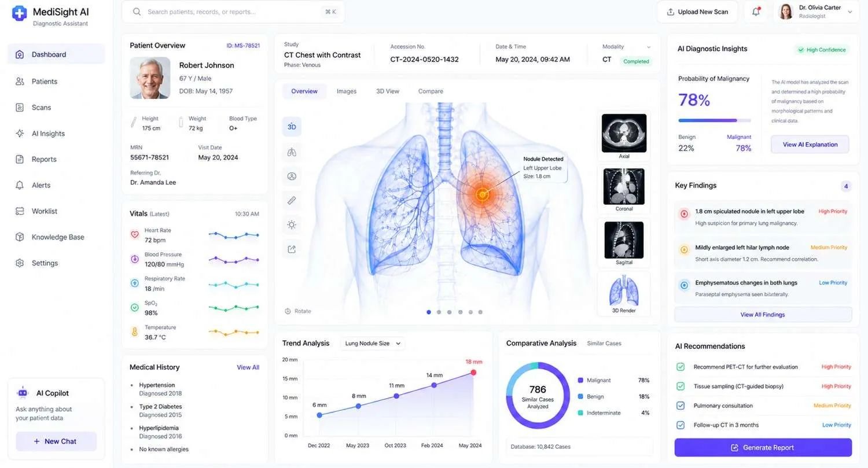Screen dimensions: 868x468
Task: Click Malignant purple legend swatch
Action: [x=580, y=380]
